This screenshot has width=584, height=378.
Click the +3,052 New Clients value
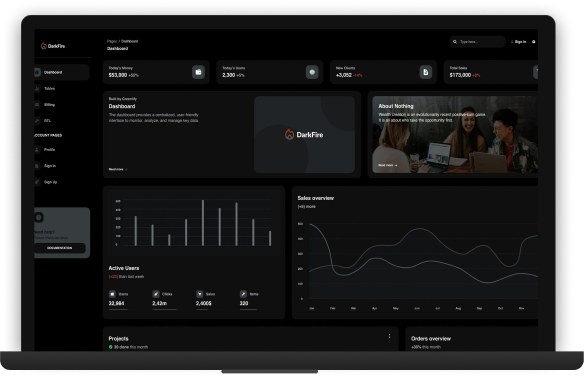pos(344,75)
